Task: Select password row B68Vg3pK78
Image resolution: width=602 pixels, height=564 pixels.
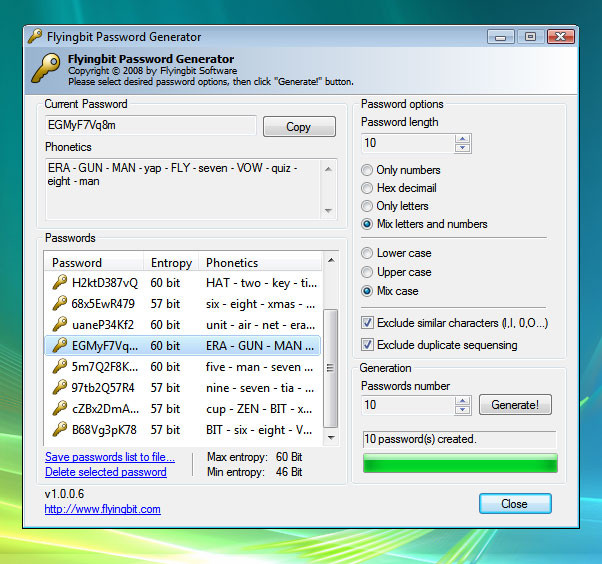Action: coord(183,429)
